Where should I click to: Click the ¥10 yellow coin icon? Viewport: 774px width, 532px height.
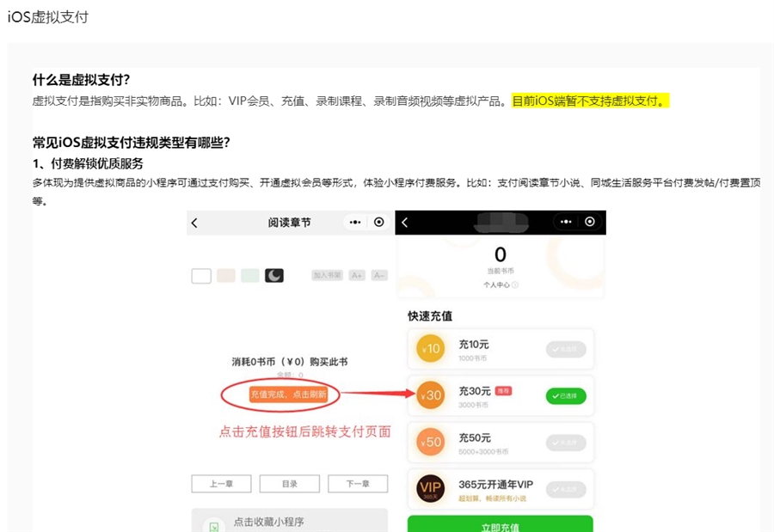click(430, 349)
